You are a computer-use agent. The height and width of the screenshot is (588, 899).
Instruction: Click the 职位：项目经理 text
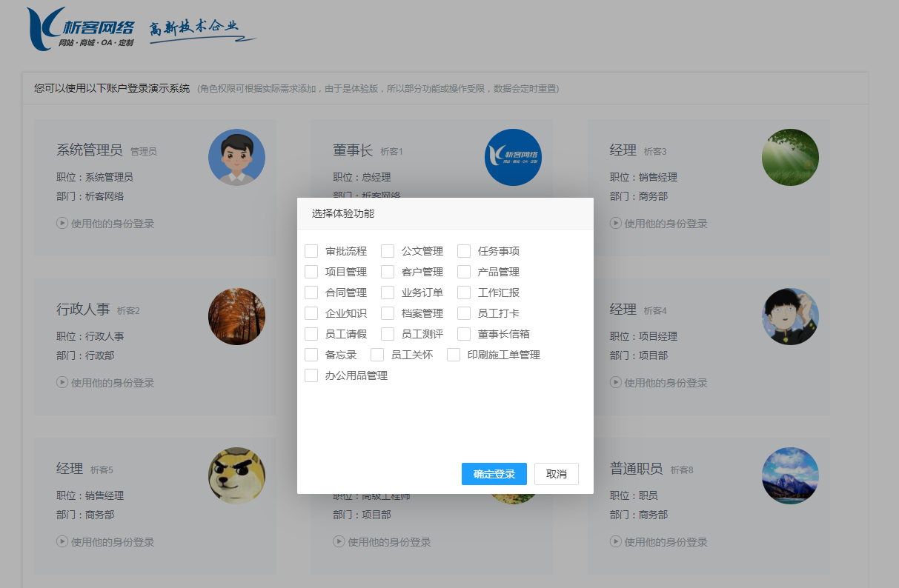(643, 336)
